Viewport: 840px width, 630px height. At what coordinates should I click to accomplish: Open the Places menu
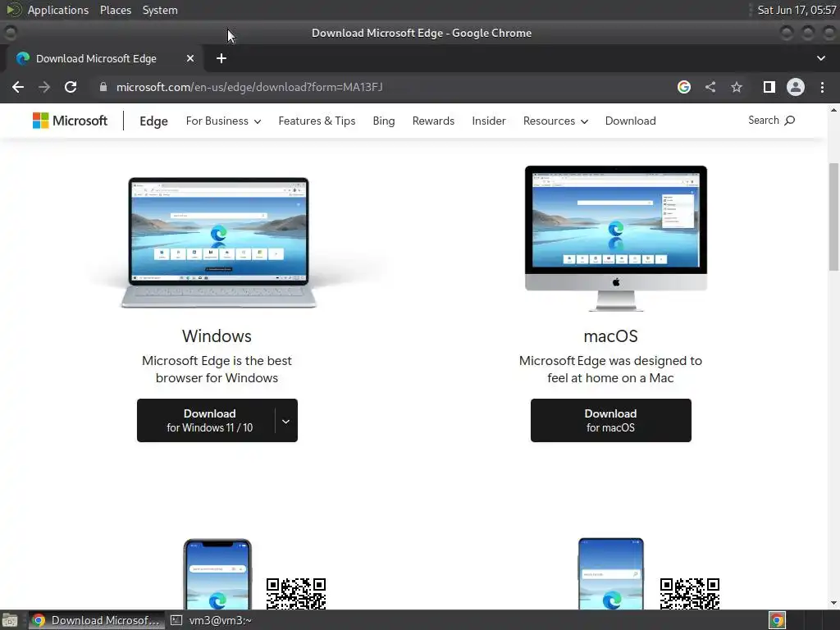point(115,10)
